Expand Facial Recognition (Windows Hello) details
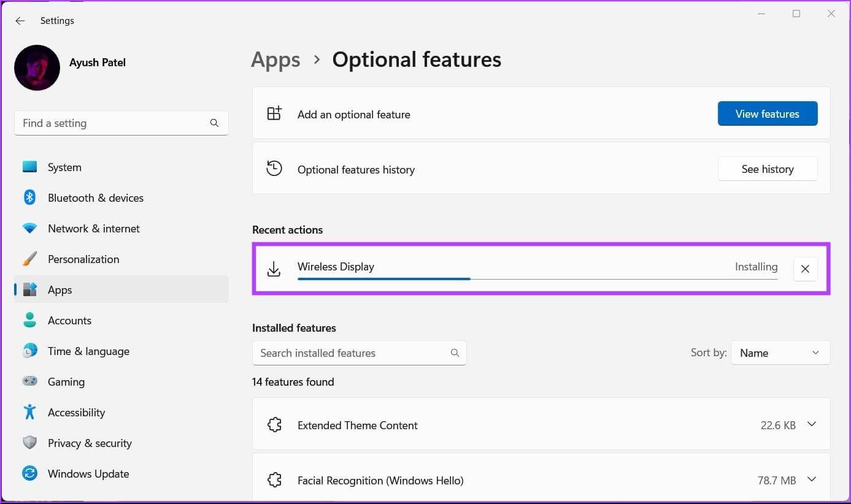Screen dimensions: 851x504 point(812,479)
